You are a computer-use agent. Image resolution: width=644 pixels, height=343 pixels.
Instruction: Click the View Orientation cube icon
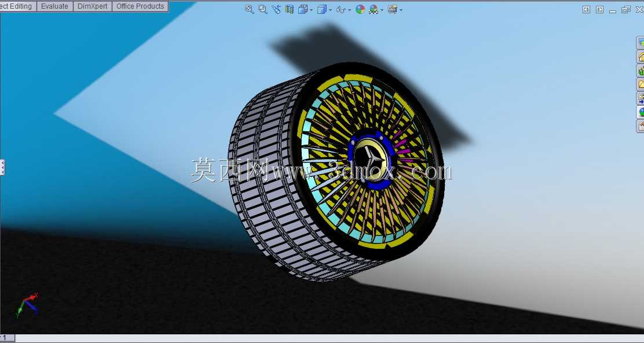click(x=303, y=9)
